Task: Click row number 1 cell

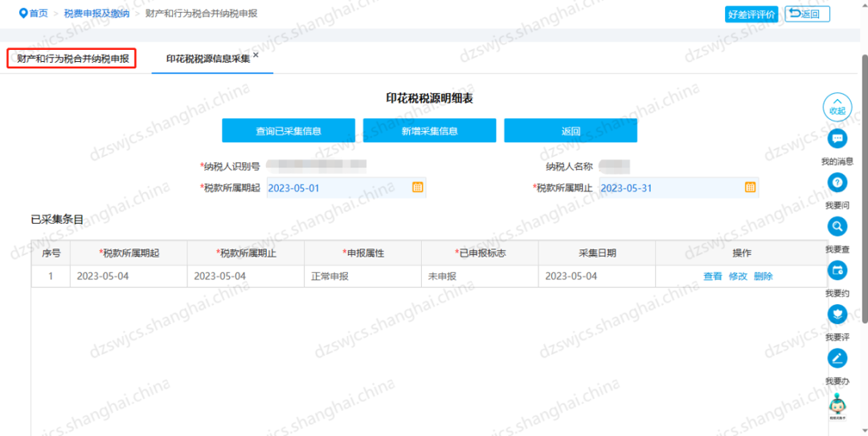Action: pos(51,277)
